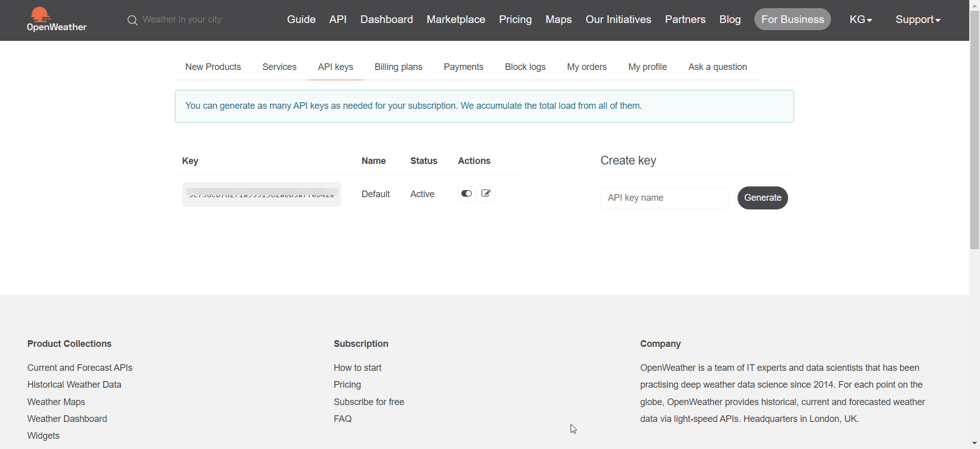Switch to the New Products tab
The image size is (980, 449).
click(213, 67)
